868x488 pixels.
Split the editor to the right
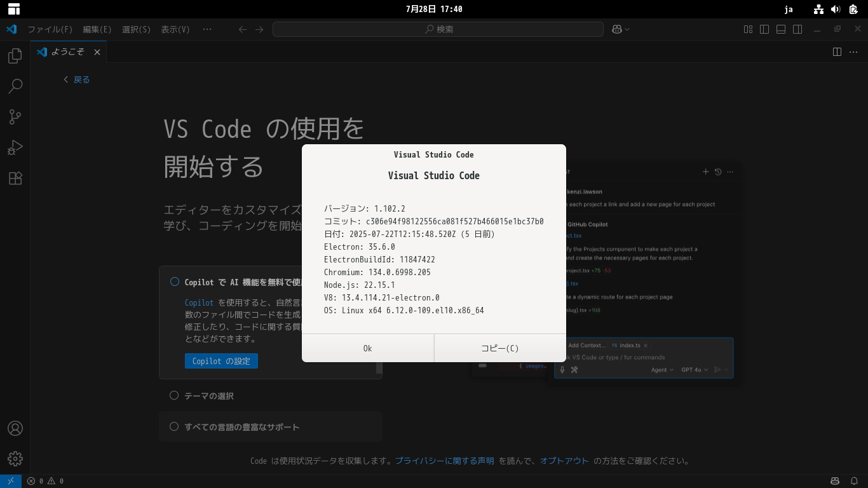(x=837, y=52)
